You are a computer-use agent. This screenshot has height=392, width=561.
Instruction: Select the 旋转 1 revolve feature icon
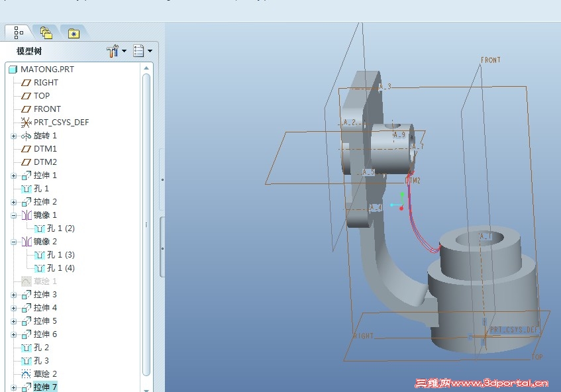coord(26,136)
